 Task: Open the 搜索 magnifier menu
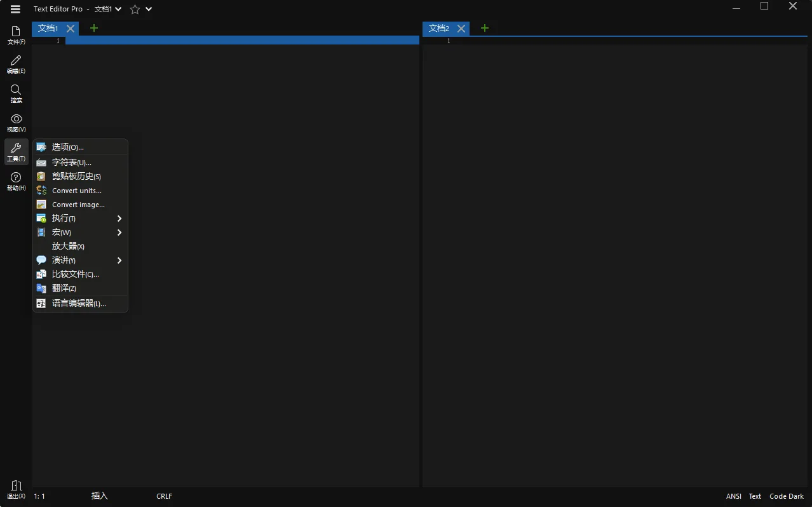16,94
